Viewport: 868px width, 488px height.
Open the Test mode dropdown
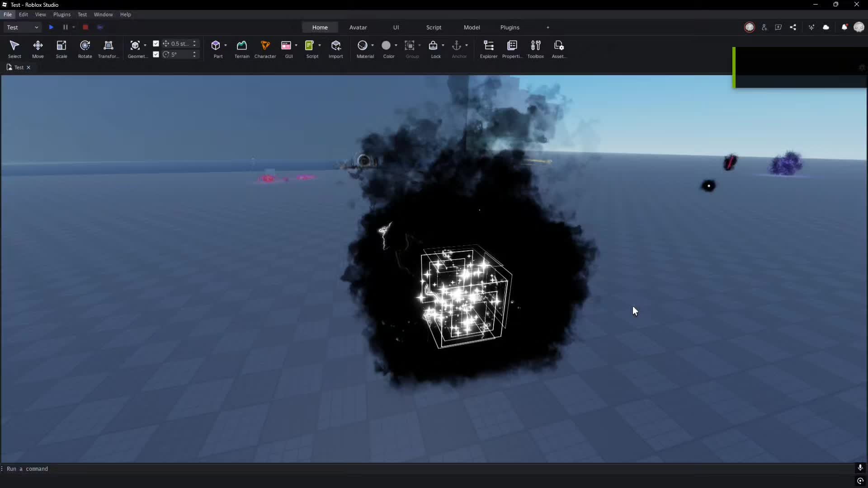pos(23,28)
